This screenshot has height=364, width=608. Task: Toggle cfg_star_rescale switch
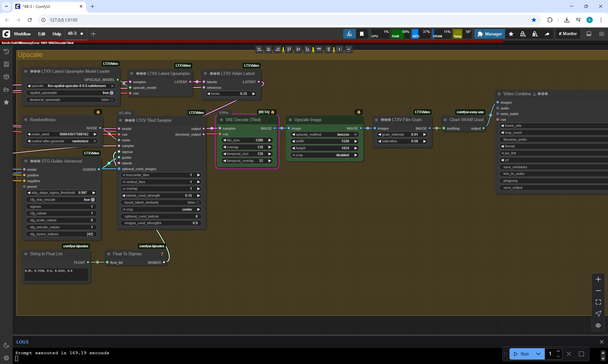point(92,200)
